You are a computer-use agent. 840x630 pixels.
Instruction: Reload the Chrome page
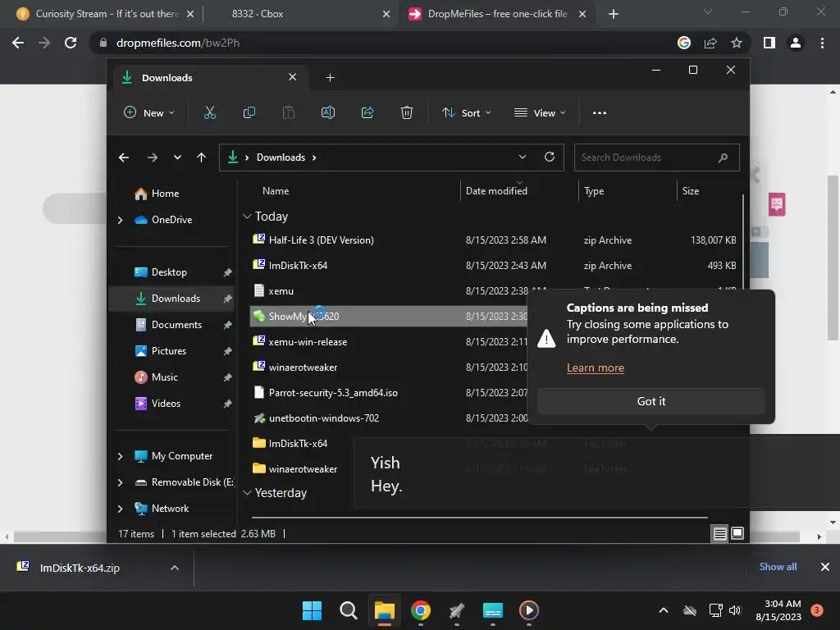[x=71, y=43]
